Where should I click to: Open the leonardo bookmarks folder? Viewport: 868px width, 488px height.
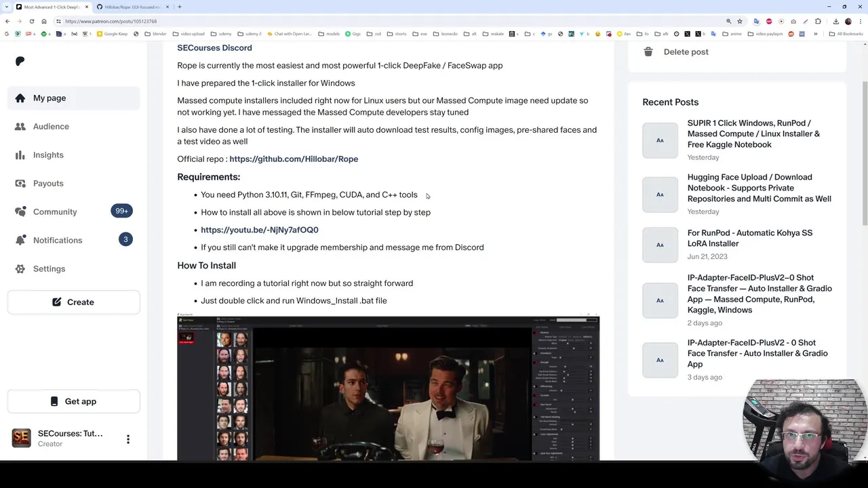(445, 34)
